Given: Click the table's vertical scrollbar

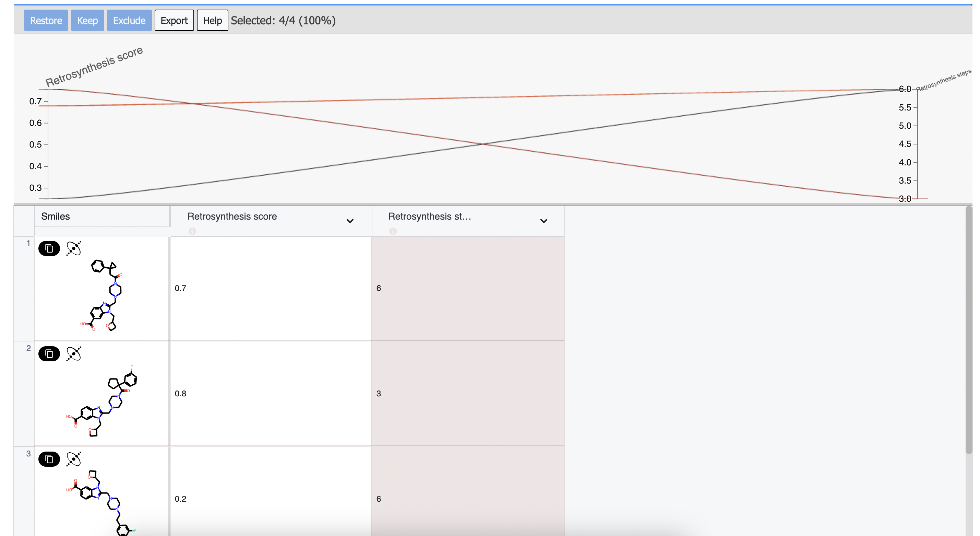Looking at the screenshot, I should (x=969, y=330).
